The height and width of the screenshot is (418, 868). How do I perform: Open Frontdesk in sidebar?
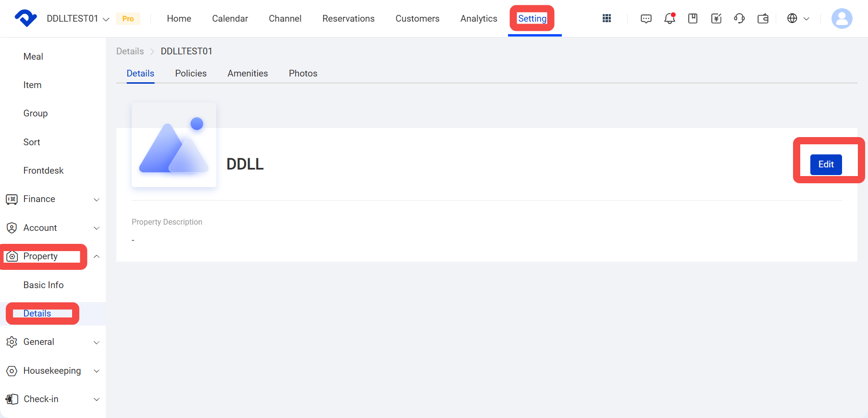tap(43, 170)
